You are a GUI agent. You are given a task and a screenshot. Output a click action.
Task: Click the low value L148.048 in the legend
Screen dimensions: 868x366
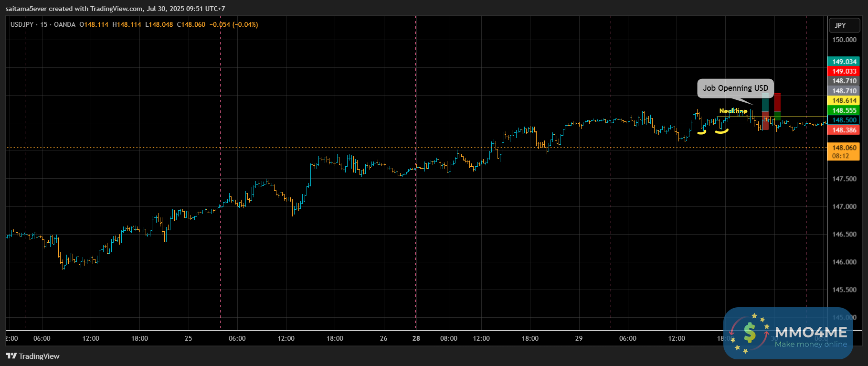(x=159, y=24)
